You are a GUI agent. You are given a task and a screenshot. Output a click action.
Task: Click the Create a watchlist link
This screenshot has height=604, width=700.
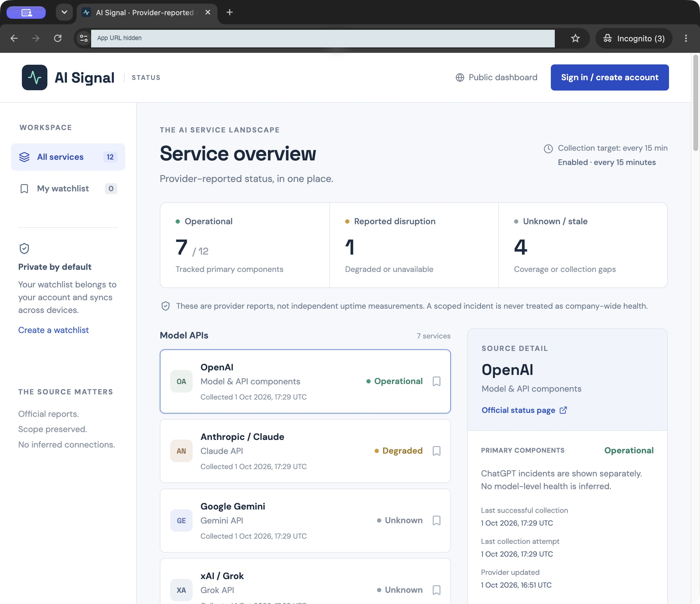(x=53, y=330)
